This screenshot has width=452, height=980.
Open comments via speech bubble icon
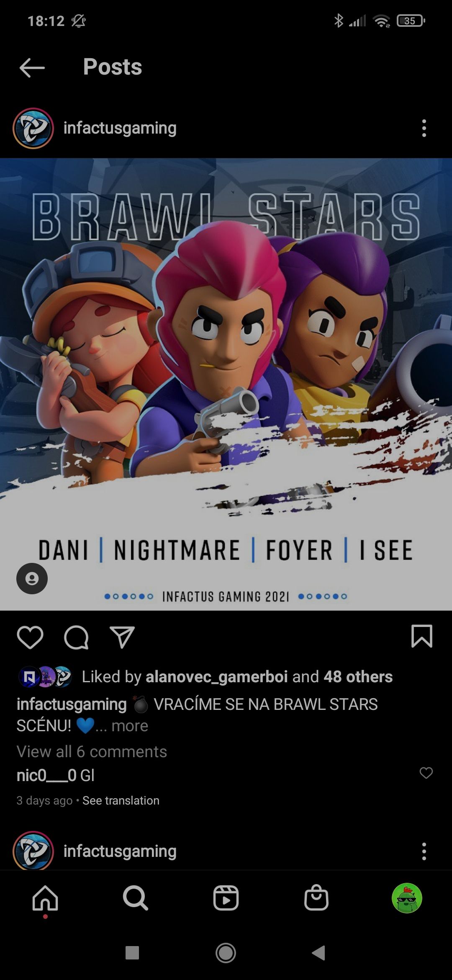76,637
